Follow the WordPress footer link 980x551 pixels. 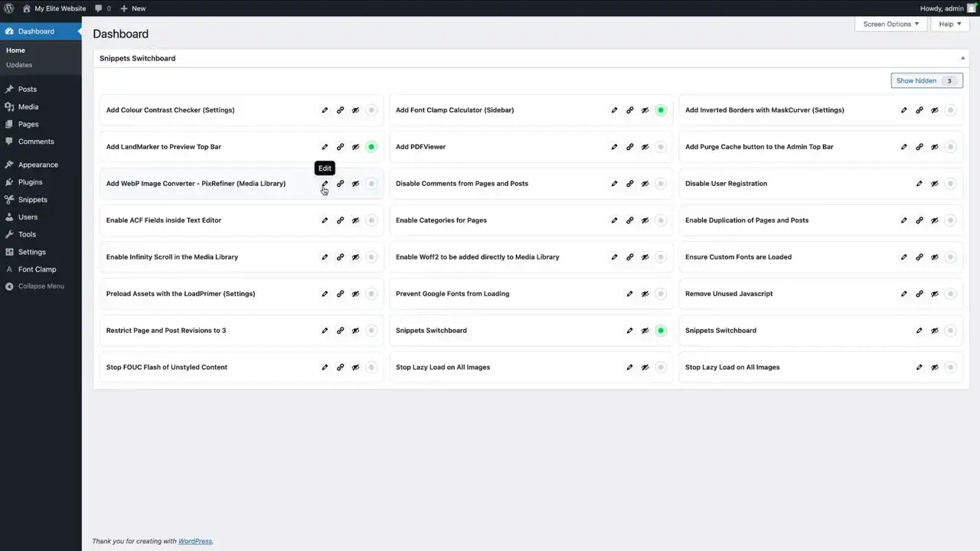[195, 541]
